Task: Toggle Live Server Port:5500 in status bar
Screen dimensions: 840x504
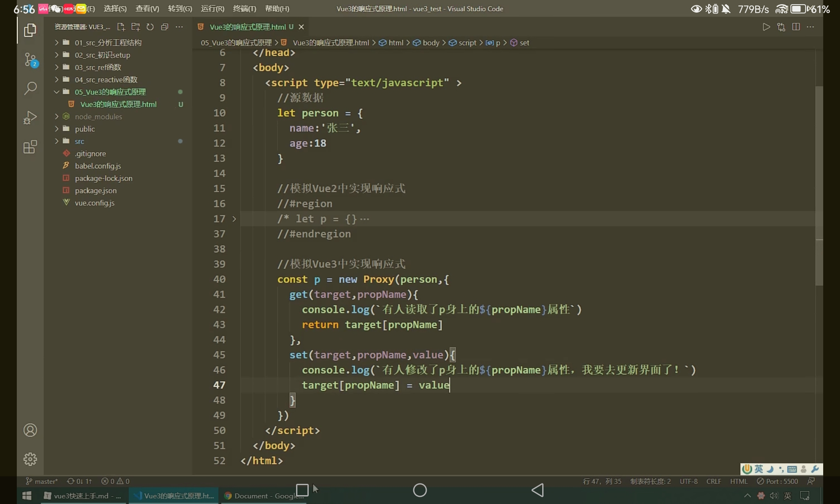Action: (x=777, y=481)
